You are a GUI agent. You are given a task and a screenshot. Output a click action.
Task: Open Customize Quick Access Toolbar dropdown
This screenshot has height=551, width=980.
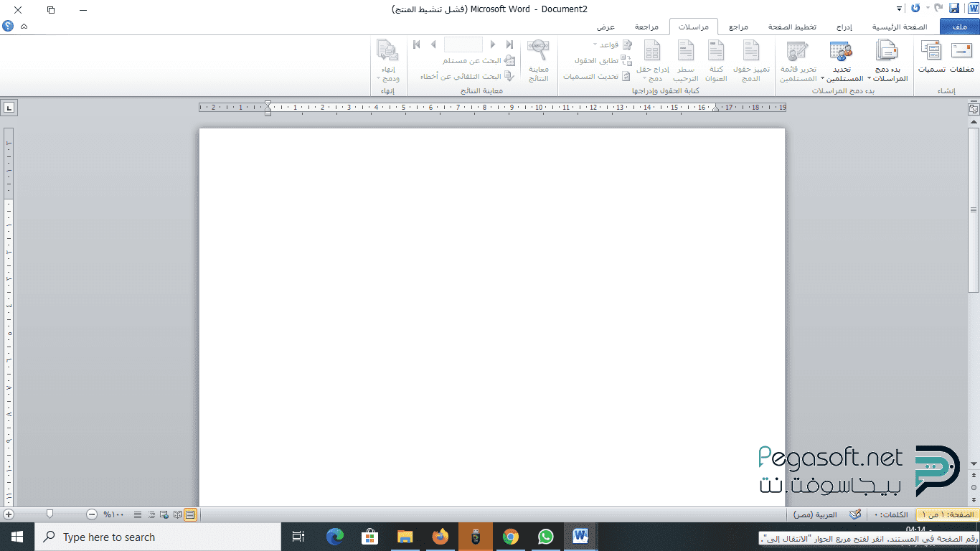[900, 9]
